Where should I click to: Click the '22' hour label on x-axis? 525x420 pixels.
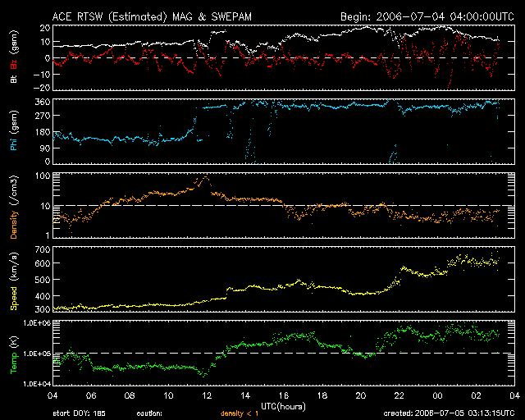tap(399, 395)
